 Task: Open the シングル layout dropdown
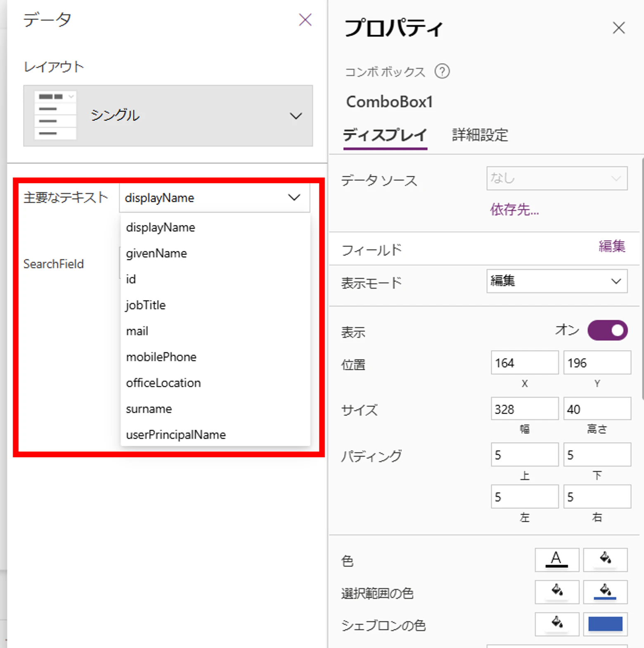168,116
